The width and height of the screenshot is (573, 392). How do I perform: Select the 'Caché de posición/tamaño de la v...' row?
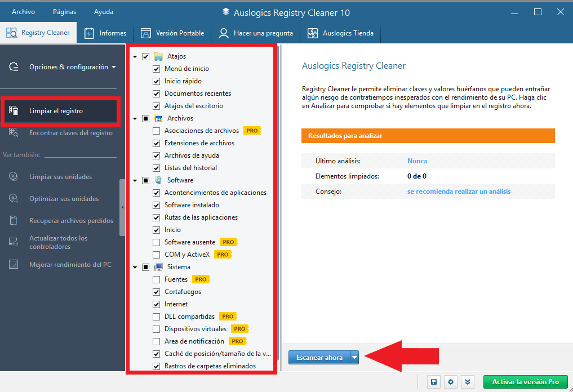pyautogui.click(x=217, y=354)
